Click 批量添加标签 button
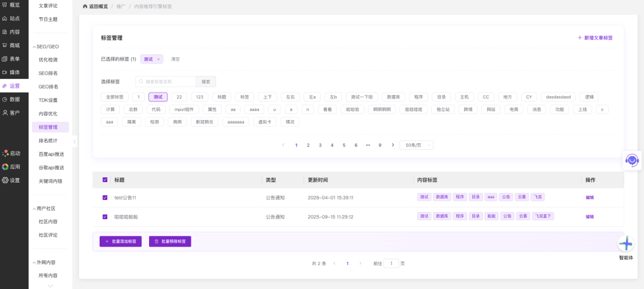 point(120,241)
